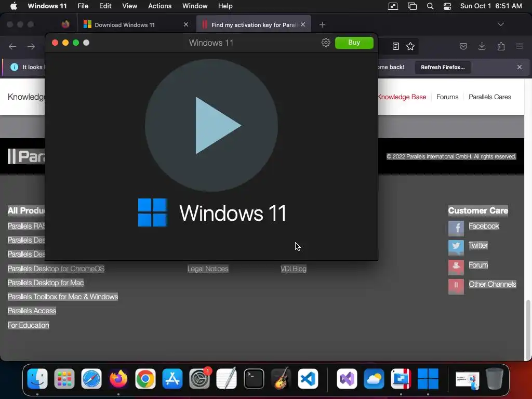This screenshot has height=399, width=532.
Task: Click the date and time in menu bar
Action: point(491,6)
